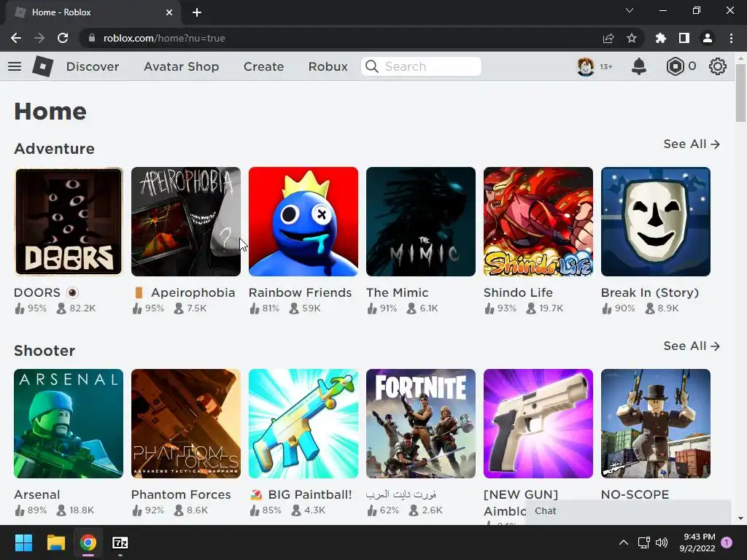This screenshot has width=747, height=560.
Task: Open the hamburger navigation menu
Action: 15,66
